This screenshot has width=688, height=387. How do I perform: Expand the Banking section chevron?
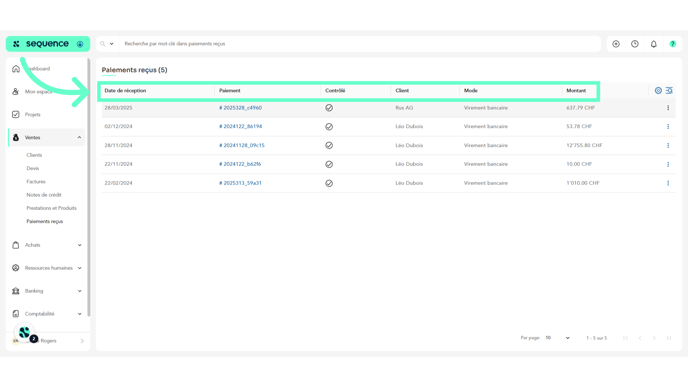(x=79, y=291)
